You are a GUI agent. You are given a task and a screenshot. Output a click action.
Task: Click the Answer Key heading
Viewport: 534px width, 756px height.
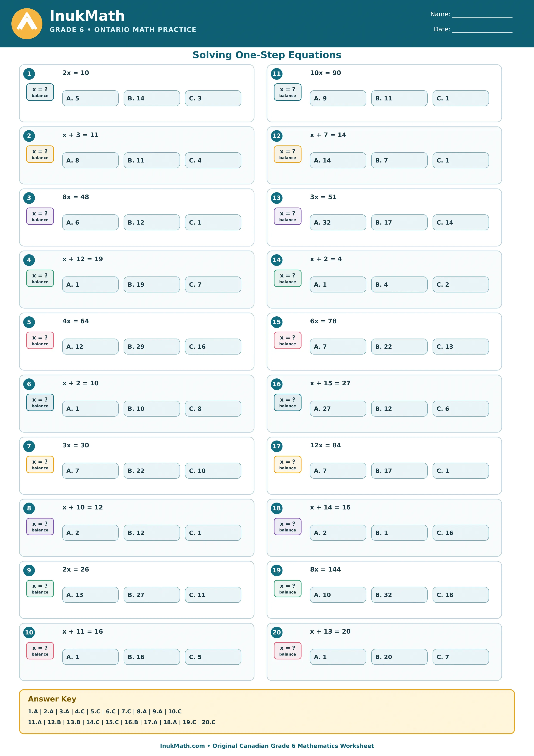coord(52,699)
